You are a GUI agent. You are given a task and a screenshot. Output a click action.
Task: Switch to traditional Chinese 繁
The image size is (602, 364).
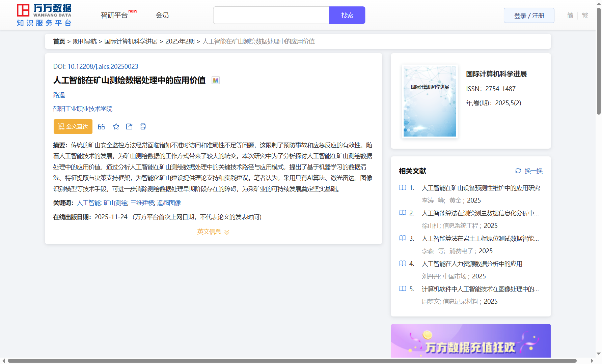click(585, 16)
